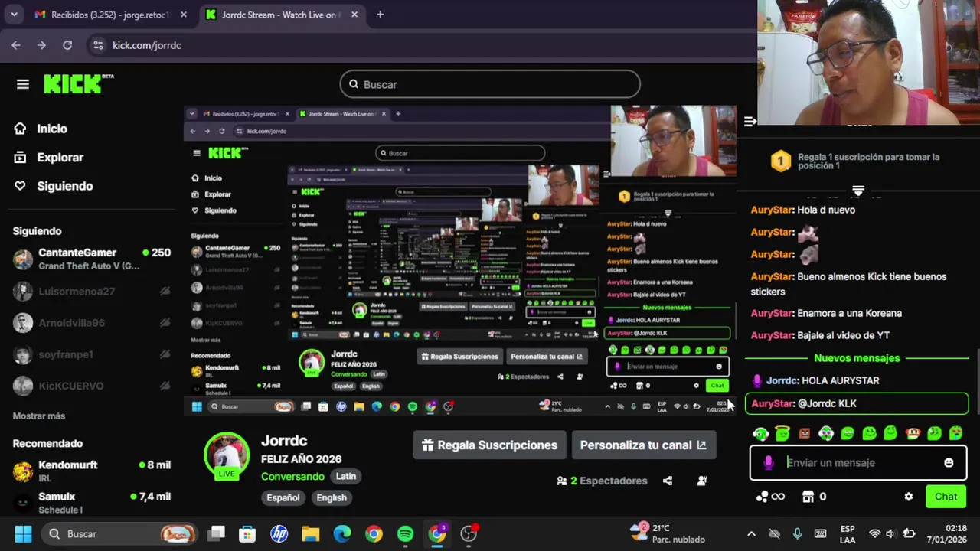Click the Kick logo
This screenshot has height=551, width=980.
click(x=78, y=83)
